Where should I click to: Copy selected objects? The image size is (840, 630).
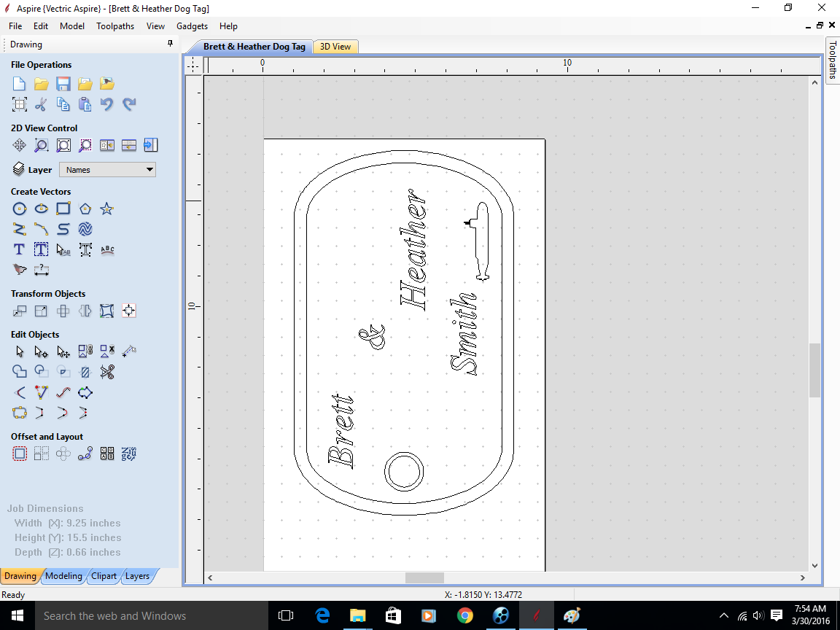point(63,104)
